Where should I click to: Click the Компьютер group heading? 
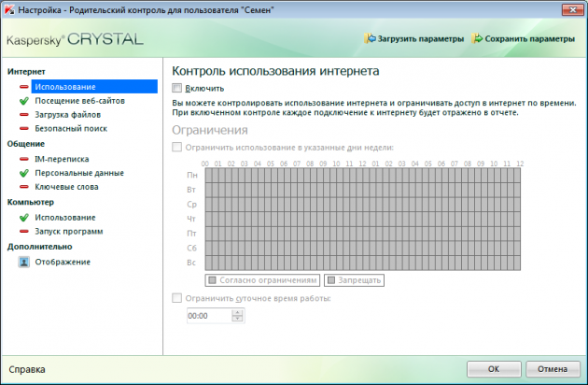coord(31,202)
